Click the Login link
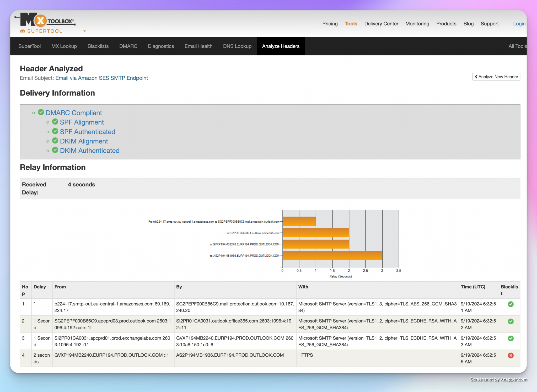The height and width of the screenshot is (392, 537). (519, 24)
